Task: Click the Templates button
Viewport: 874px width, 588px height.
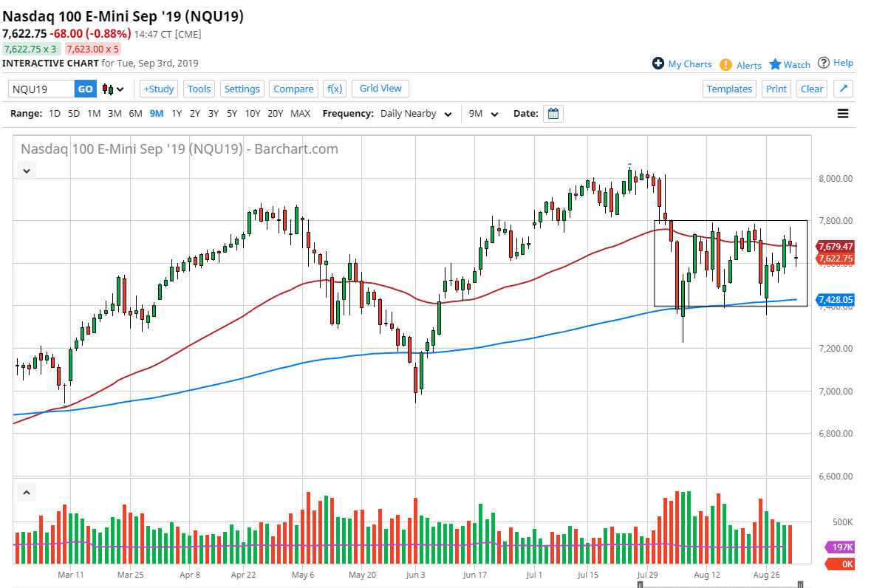Action: [728, 89]
